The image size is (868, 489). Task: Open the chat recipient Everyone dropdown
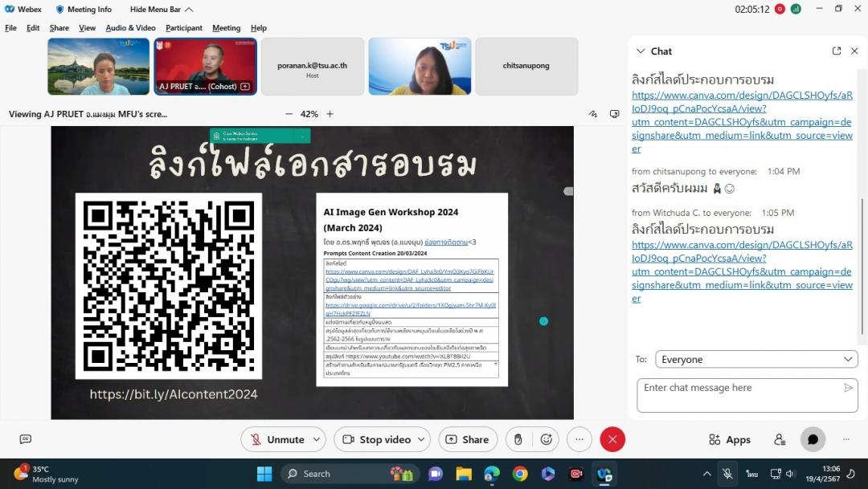pyautogui.click(x=756, y=360)
